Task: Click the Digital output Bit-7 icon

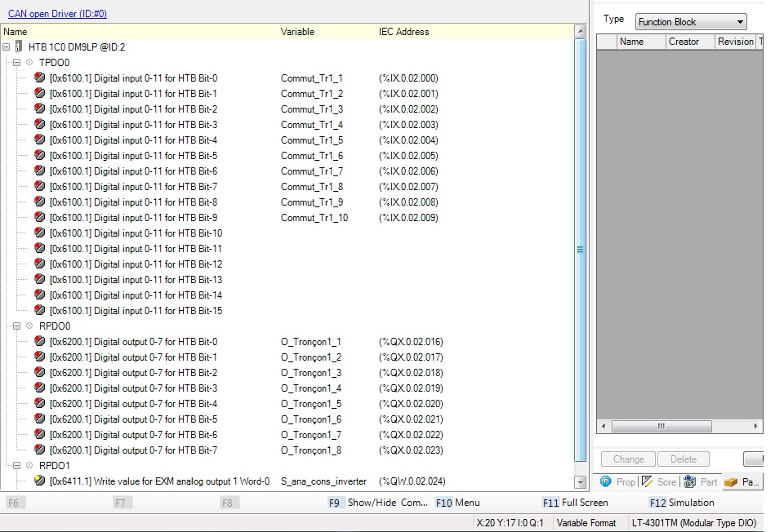Action: 40,450
